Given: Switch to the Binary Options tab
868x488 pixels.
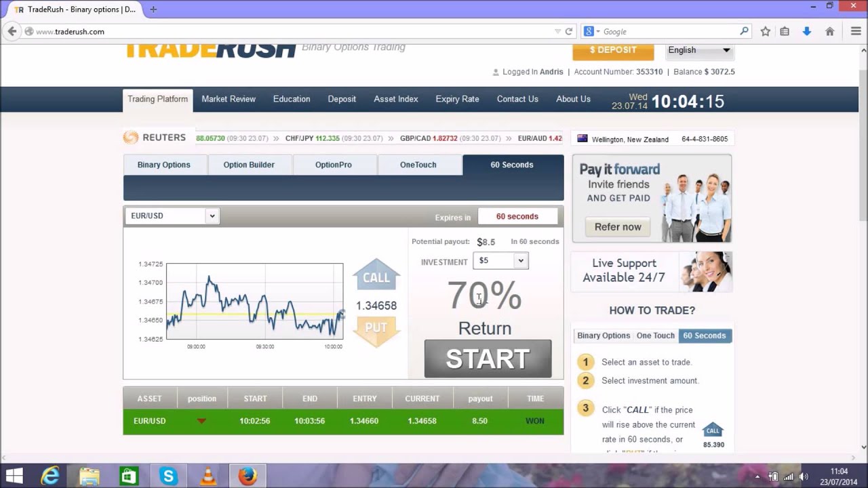Looking at the screenshot, I should pyautogui.click(x=164, y=165).
